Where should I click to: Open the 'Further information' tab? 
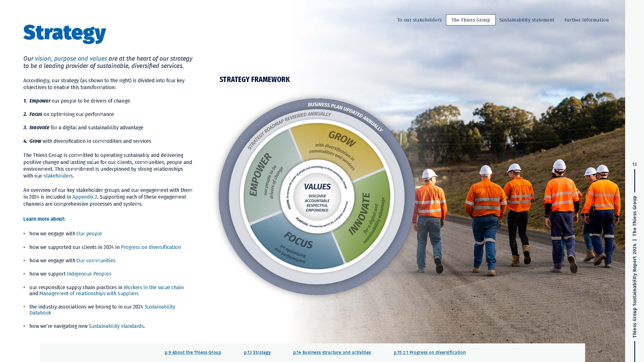[x=586, y=20]
